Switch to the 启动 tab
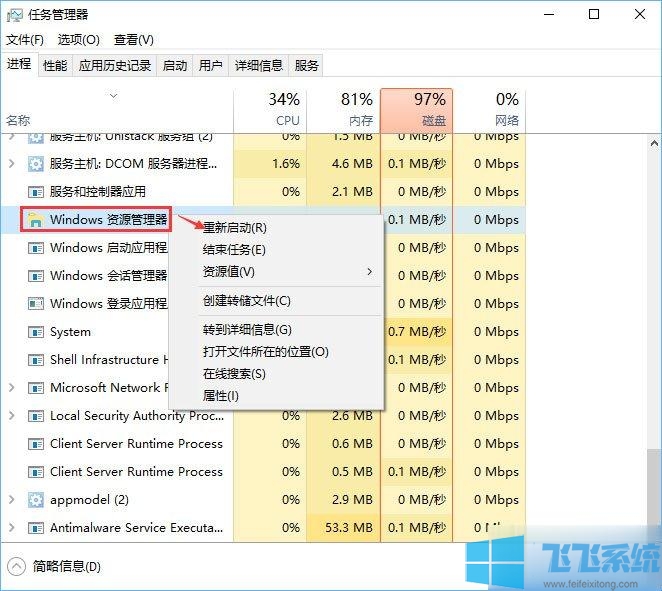The image size is (662, 591). [174, 65]
